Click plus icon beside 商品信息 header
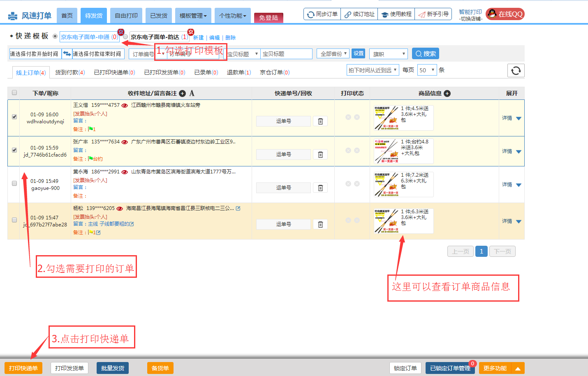 point(447,93)
